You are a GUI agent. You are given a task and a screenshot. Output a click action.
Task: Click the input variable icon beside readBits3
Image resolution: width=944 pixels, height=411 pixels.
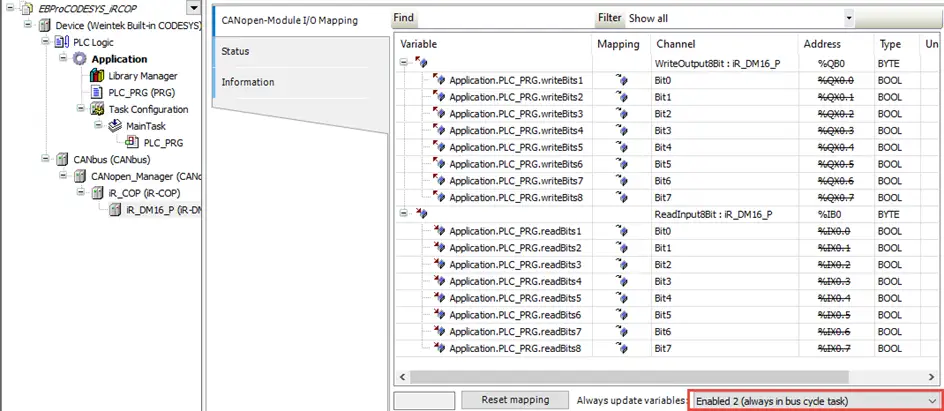click(439, 265)
